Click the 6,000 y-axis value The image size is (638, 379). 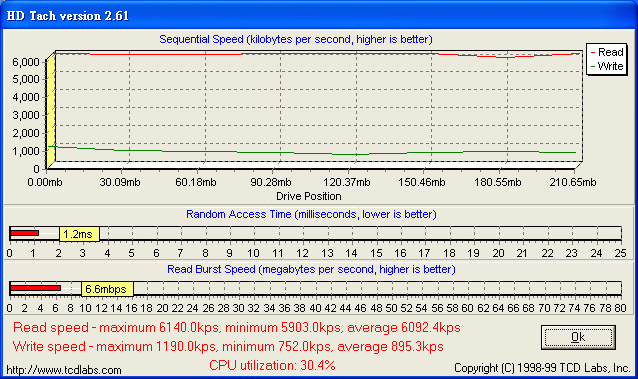[26, 62]
